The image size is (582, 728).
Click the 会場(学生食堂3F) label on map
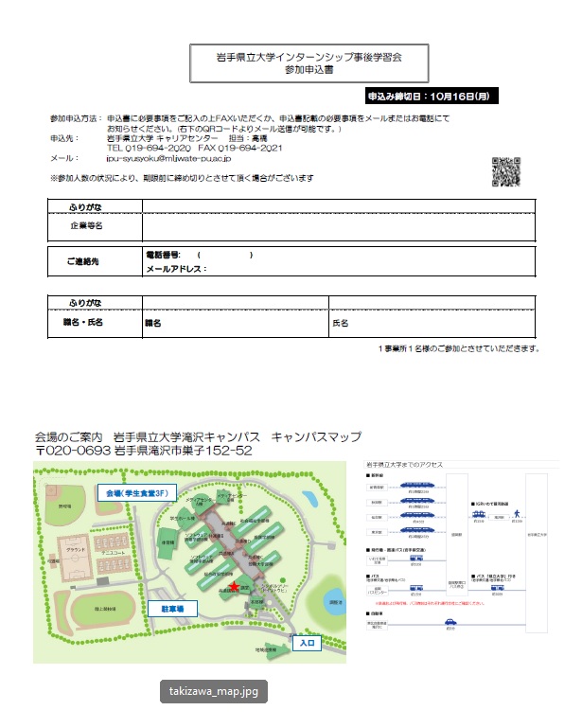(x=137, y=493)
